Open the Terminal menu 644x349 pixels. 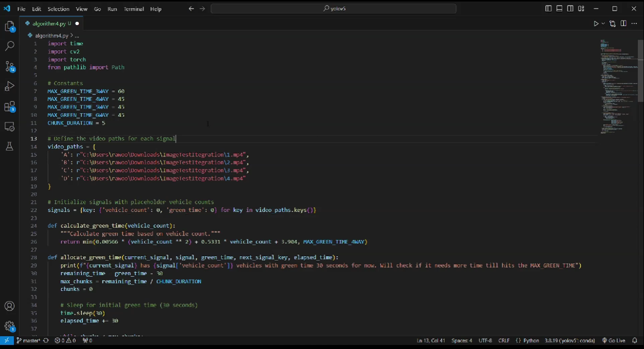click(134, 9)
